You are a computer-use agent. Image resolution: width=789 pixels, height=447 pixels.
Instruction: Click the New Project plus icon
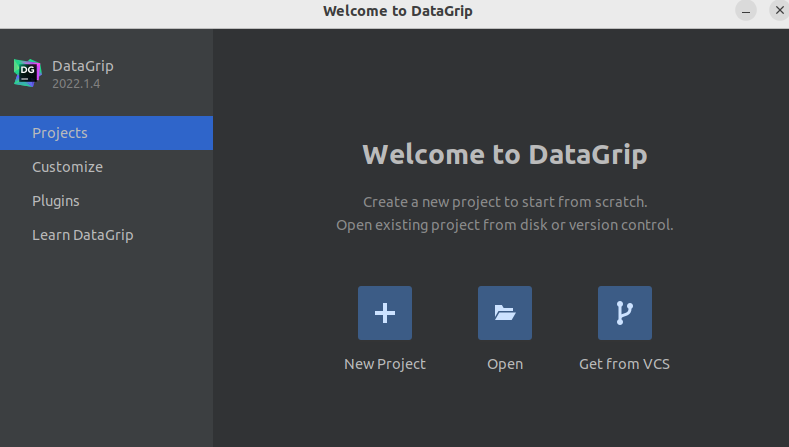coord(385,313)
